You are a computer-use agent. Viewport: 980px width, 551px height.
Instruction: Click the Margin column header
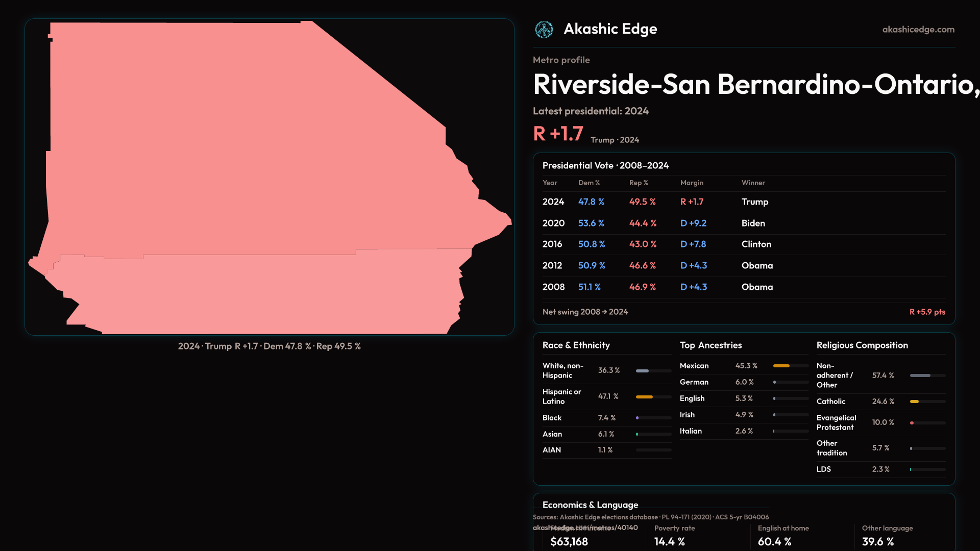[x=692, y=183]
